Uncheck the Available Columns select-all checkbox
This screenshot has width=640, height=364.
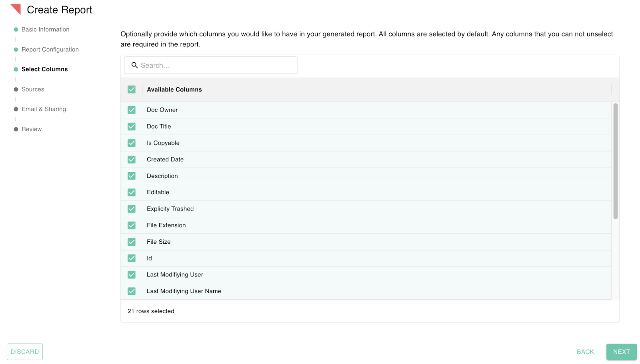click(132, 90)
